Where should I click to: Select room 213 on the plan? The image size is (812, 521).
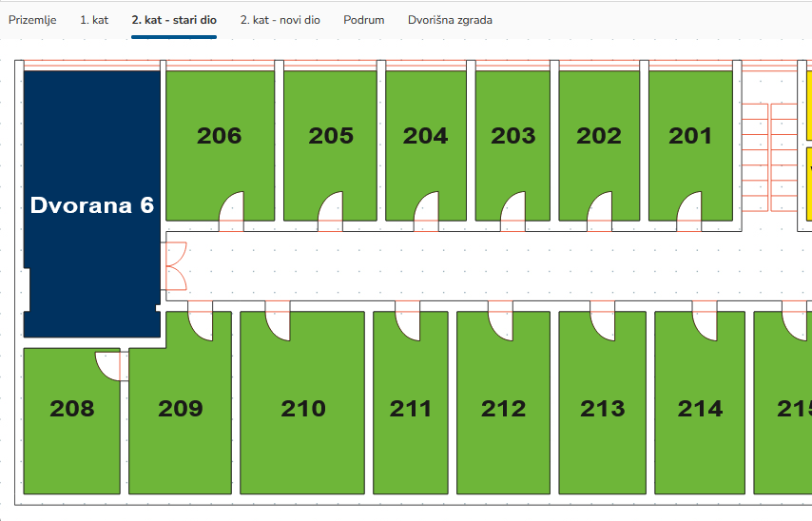point(602,409)
